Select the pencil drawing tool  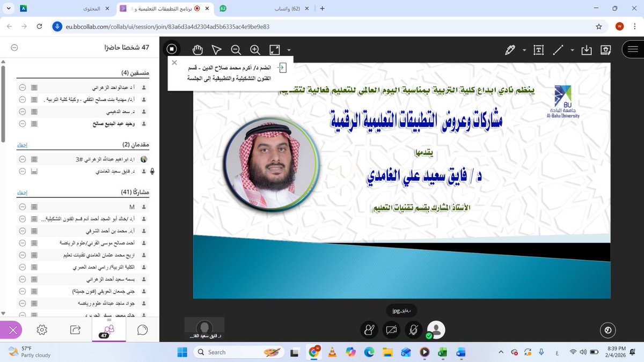[x=510, y=50]
